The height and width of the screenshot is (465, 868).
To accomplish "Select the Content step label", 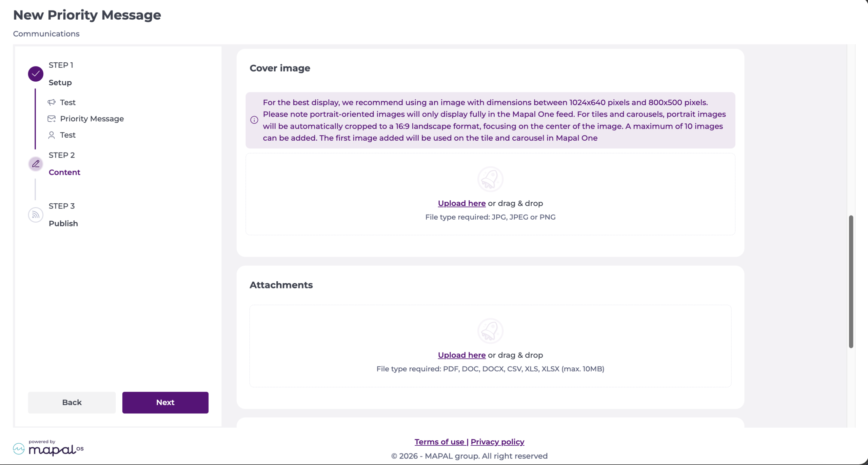I will (x=64, y=173).
